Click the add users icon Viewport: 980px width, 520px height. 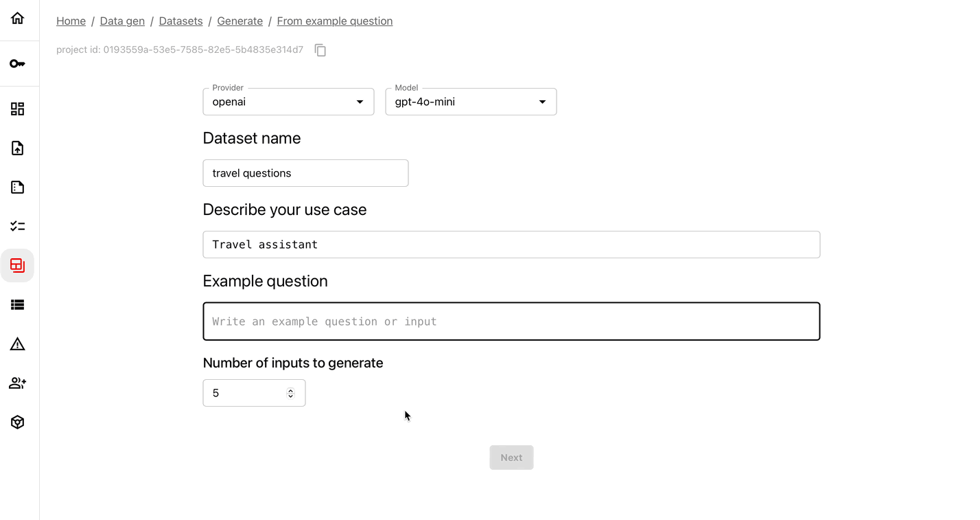18,383
